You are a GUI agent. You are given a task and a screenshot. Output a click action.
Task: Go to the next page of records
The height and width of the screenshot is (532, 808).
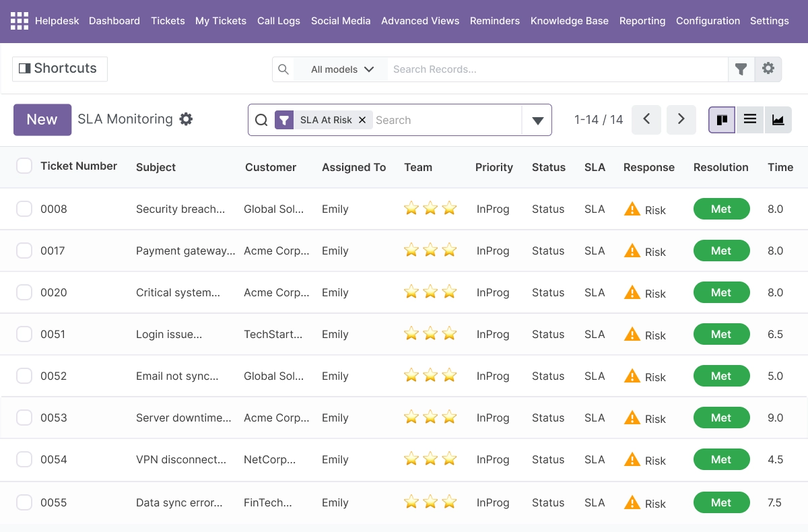coord(681,119)
